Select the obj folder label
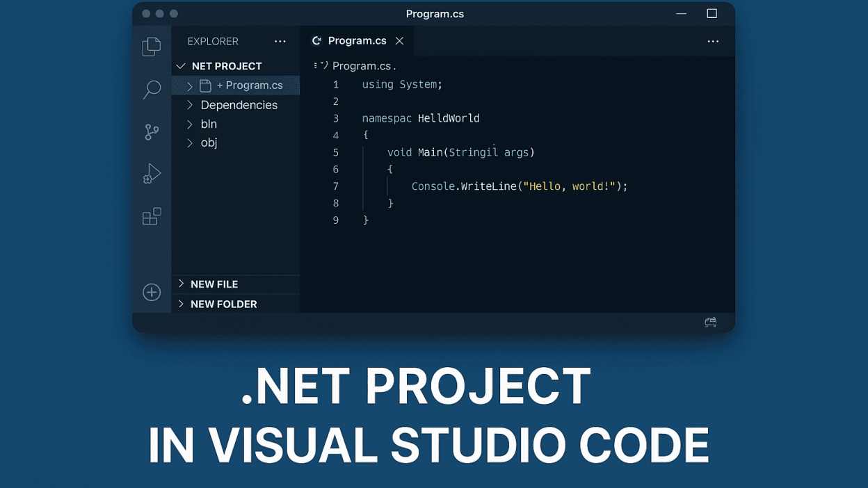The width and height of the screenshot is (868, 488). tap(209, 143)
